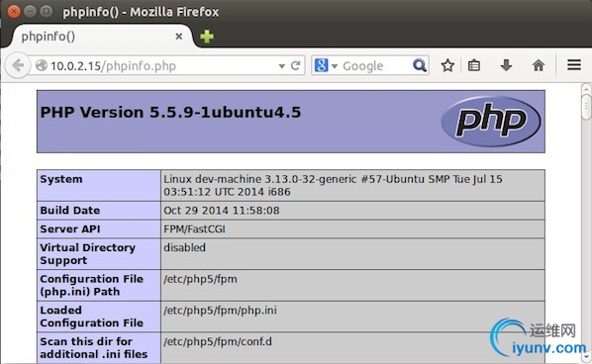Click the vertical scrollbar thumb
592x364 pixels.
[586, 108]
